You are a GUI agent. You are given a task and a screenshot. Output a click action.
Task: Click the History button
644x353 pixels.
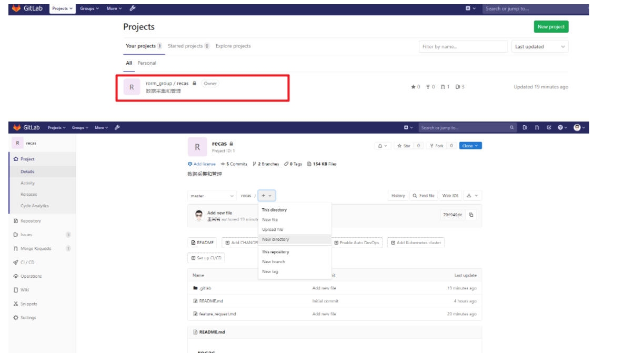(x=398, y=196)
